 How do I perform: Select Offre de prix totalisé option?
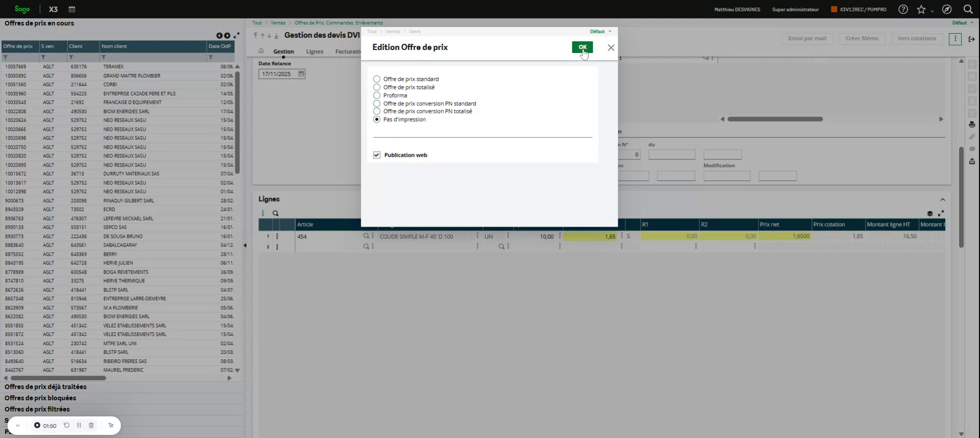point(377,87)
